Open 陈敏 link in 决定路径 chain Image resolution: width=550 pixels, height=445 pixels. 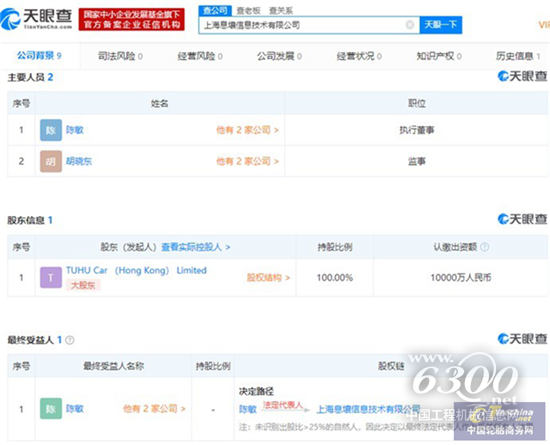[248, 409]
